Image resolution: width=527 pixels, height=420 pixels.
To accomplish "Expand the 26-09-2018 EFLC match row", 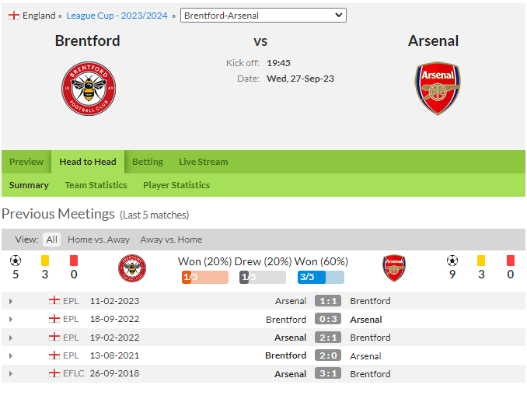I will point(11,373).
